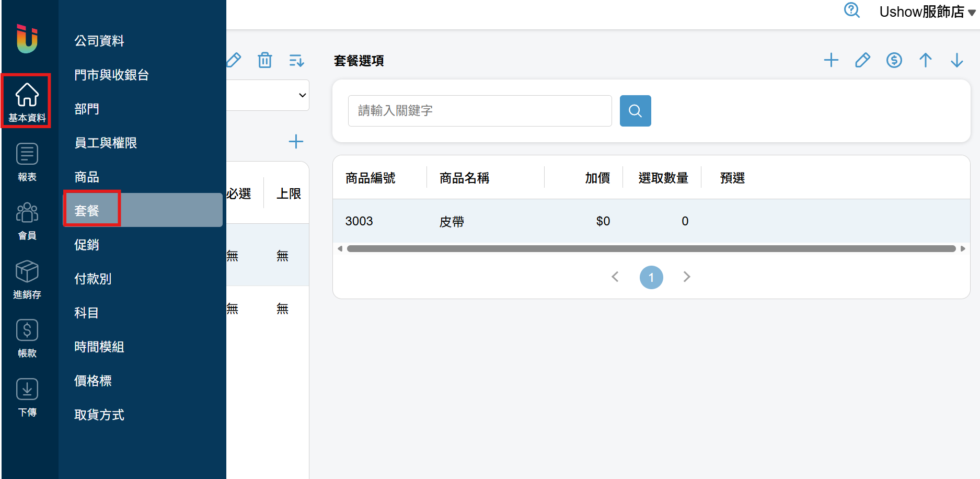Screen dimensions: 980x479
Task: Expand the dropdown select box chevron
Action: click(x=302, y=95)
